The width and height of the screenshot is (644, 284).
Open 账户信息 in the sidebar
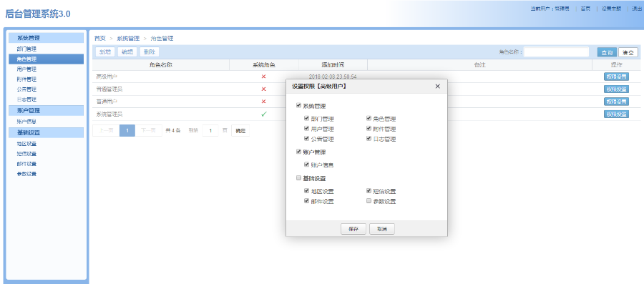(26, 122)
